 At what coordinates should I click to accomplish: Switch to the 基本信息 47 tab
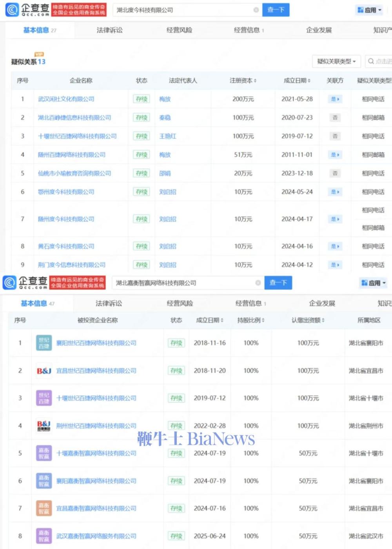point(38,303)
